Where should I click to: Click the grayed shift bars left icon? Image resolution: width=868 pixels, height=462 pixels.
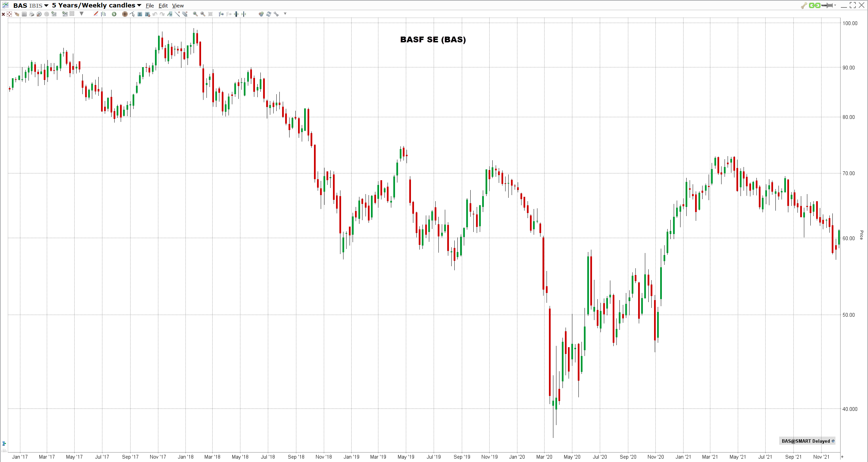click(x=229, y=14)
